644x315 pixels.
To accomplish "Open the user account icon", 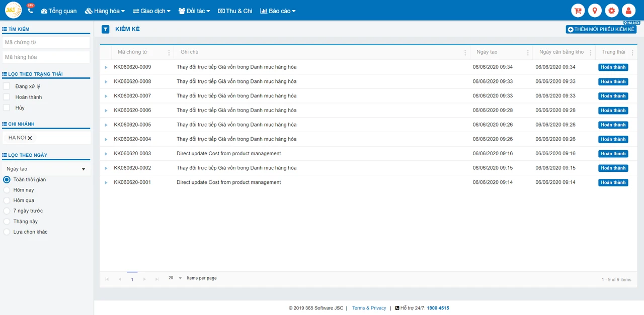I will tap(628, 11).
